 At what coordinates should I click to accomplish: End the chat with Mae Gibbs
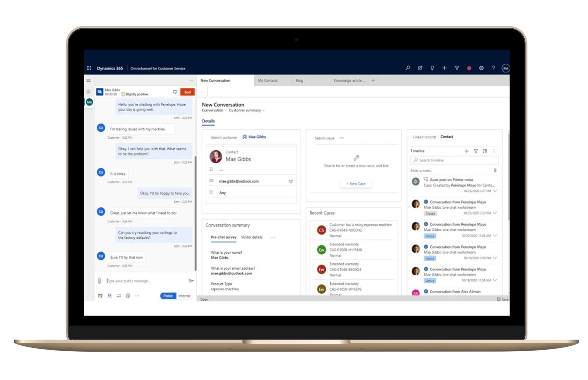pyautogui.click(x=187, y=92)
